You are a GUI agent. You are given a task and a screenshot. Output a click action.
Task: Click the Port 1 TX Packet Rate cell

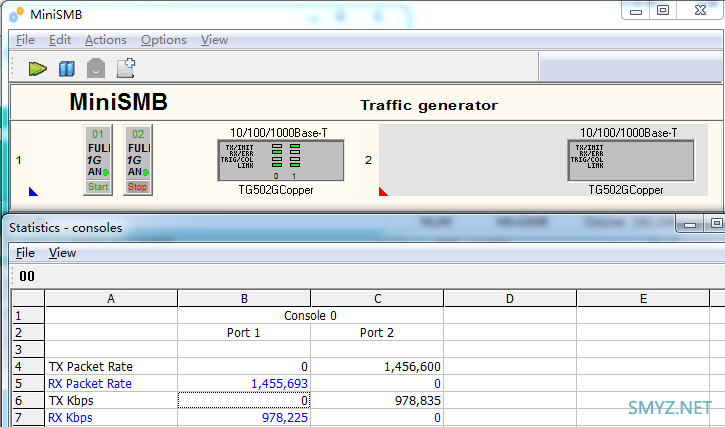(x=244, y=367)
